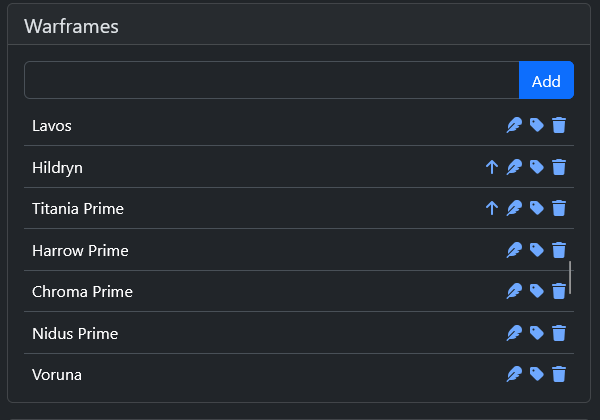The image size is (600, 420).
Task: Click the tag icon for Nidus Prime
Action: 537,333
